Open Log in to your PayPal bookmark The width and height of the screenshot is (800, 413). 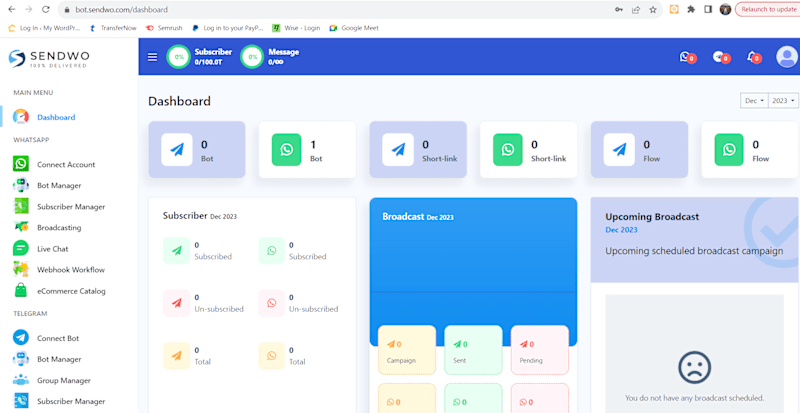[228, 28]
